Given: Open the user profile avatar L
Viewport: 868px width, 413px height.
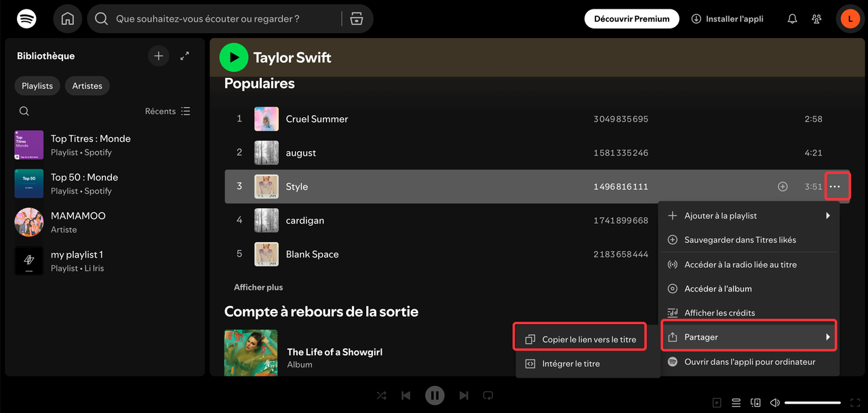Looking at the screenshot, I should (x=850, y=19).
